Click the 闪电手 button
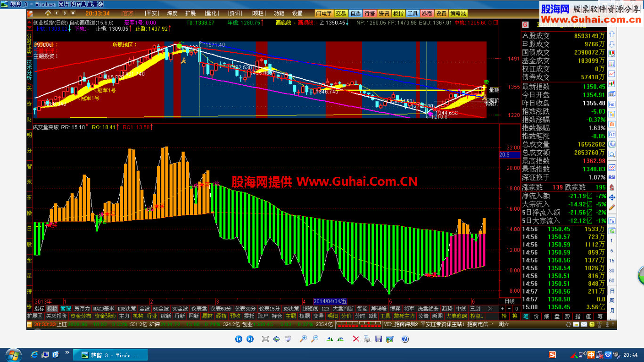Viewport: 644px width, 362px height. [325, 13]
